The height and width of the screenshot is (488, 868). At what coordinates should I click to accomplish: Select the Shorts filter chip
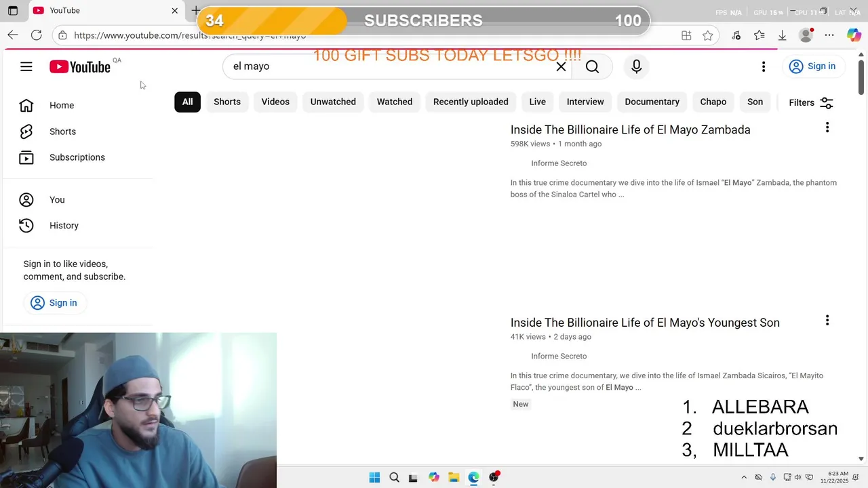[x=227, y=102]
